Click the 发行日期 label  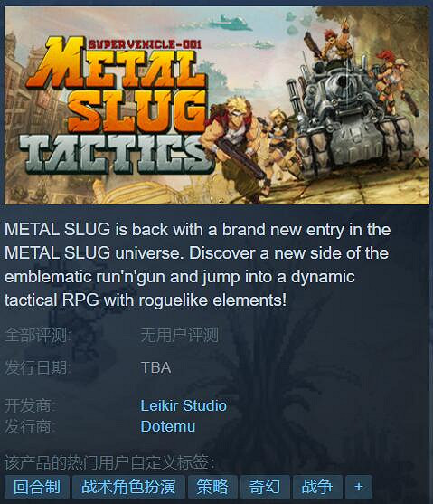click(x=38, y=367)
